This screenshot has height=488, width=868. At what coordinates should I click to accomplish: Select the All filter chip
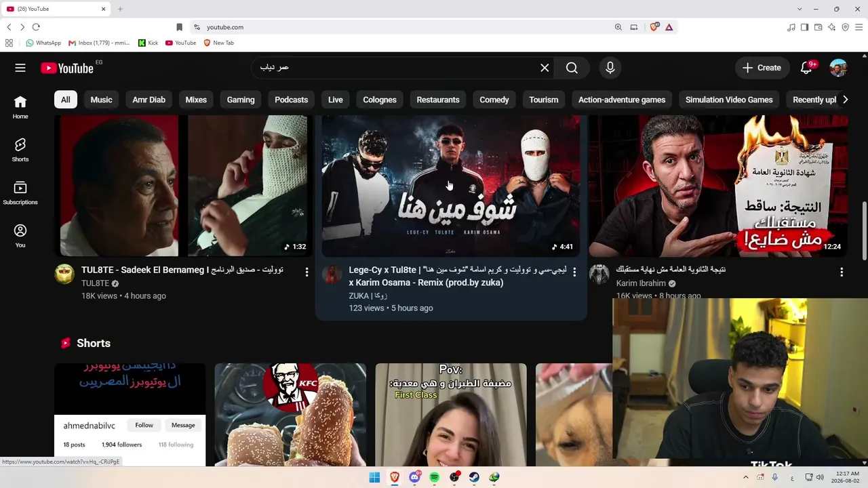65,100
